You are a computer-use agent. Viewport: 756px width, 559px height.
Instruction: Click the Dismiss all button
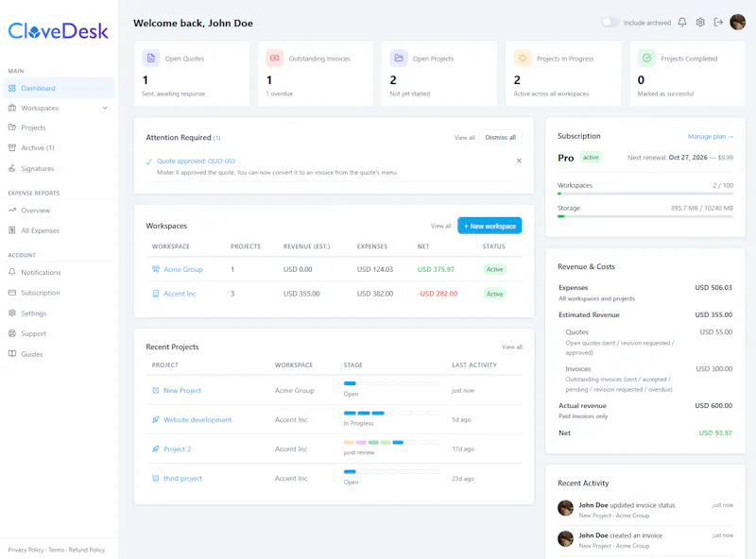[x=501, y=137]
